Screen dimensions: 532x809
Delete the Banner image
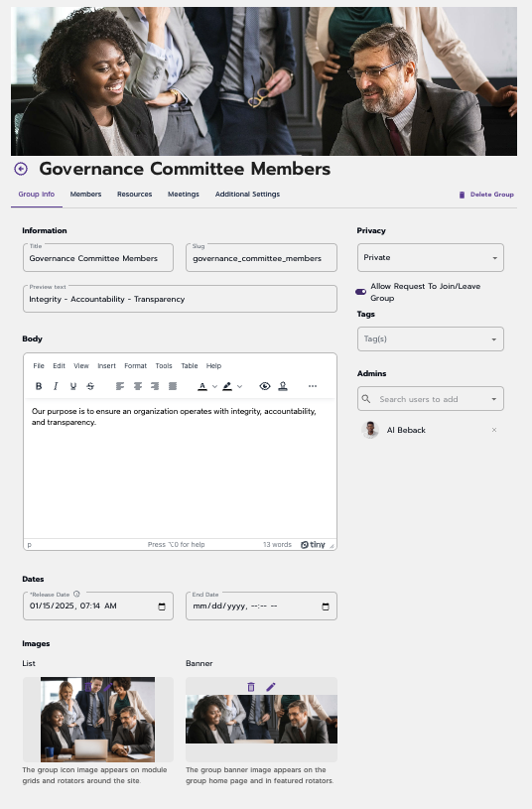click(251, 687)
